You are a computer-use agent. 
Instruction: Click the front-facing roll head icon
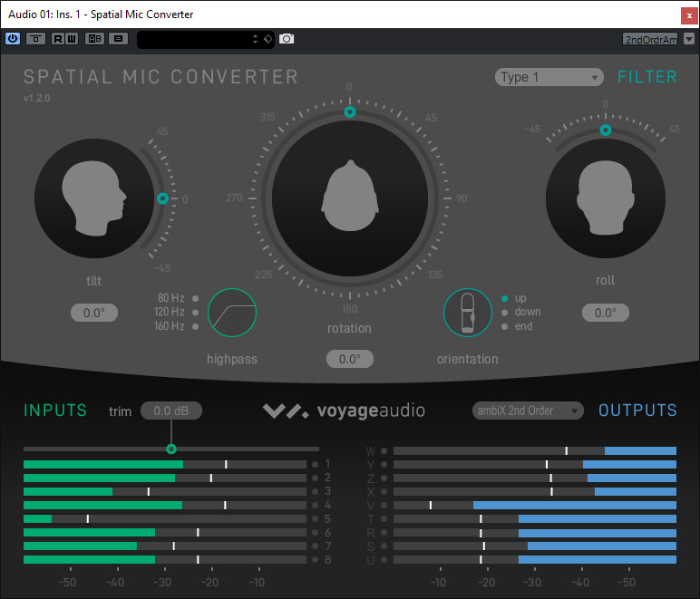(605, 199)
